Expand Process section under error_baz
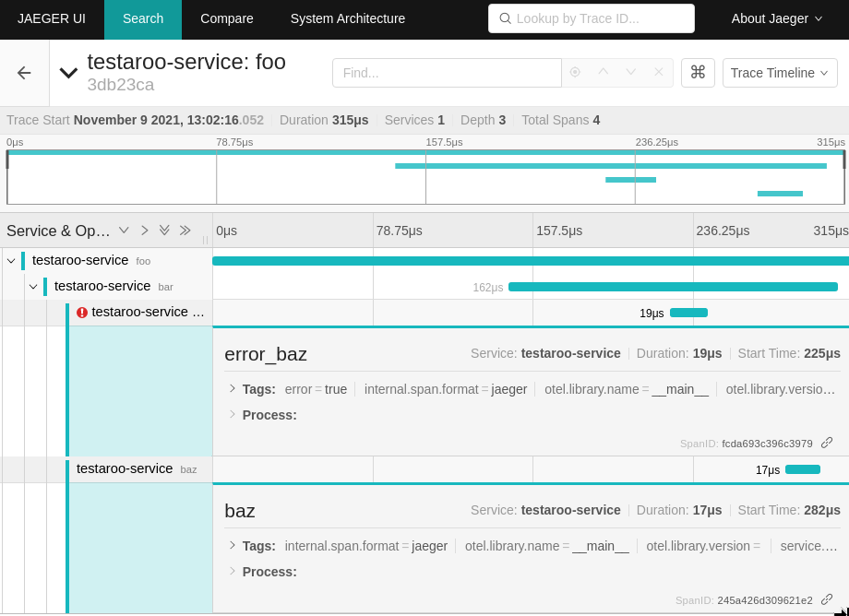This screenshot has height=616, width=849. tap(233, 414)
